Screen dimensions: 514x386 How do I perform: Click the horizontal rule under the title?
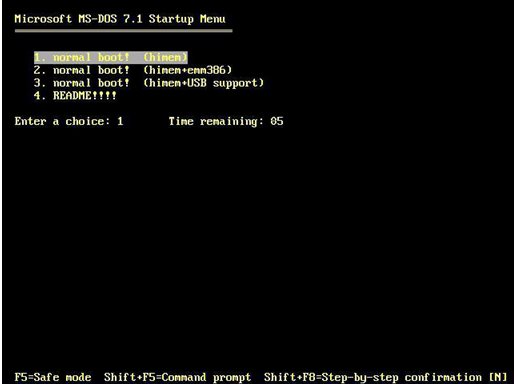pyautogui.click(x=123, y=31)
